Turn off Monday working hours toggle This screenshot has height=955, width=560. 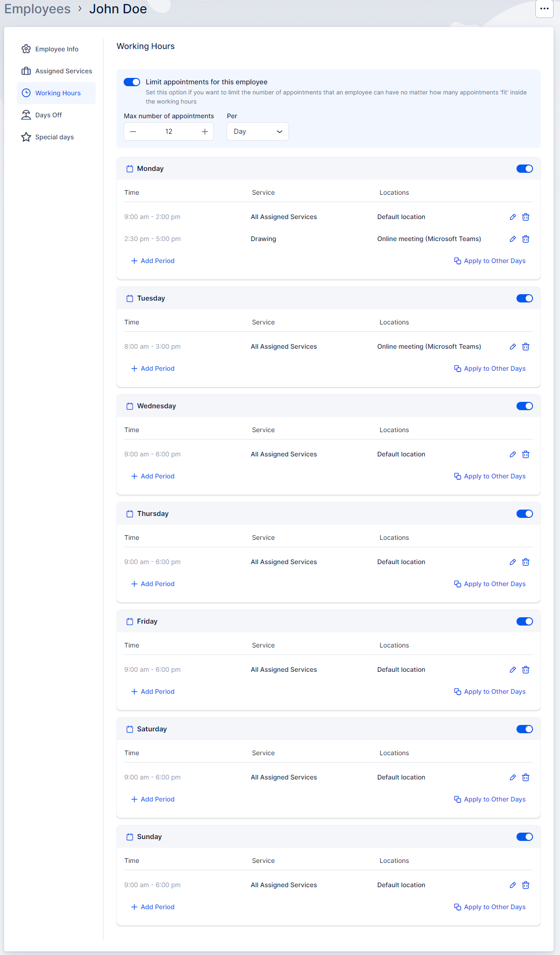pyautogui.click(x=524, y=169)
